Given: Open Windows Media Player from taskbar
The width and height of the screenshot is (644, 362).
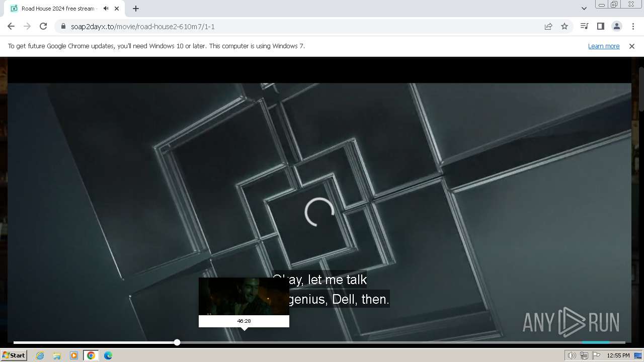Looking at the screenshot, I should (x=74, y=355).
